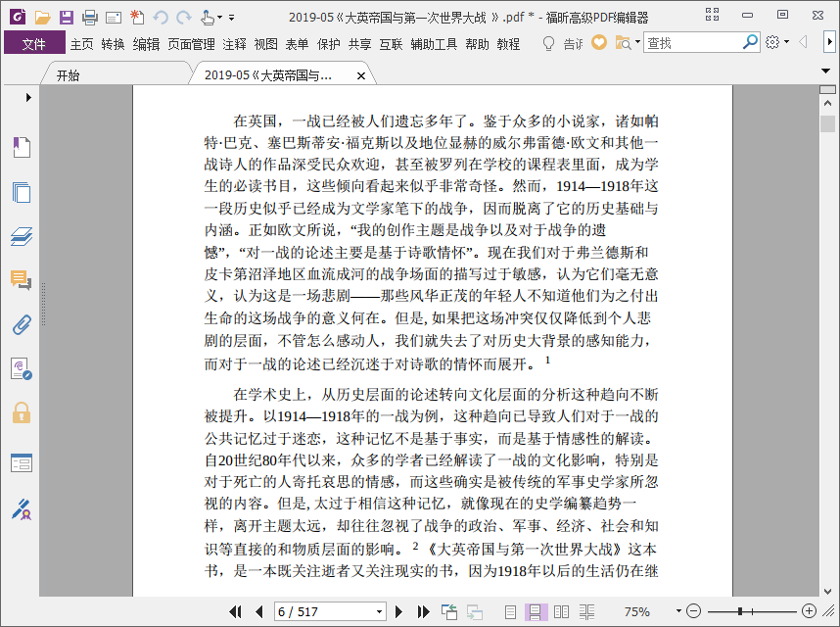Open the 视图 view ribbon tab
This screenshot has height=627, width=840.
[265, 44]
